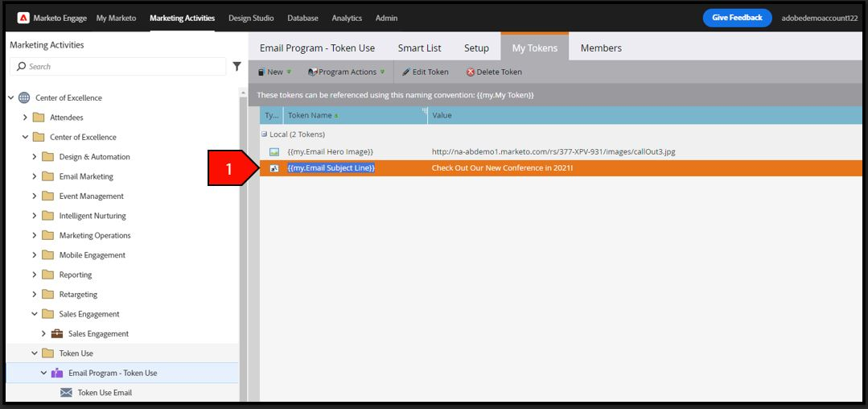Select the Email Subject Line token type icon
868x409 pixels.
tap(274, 168)
